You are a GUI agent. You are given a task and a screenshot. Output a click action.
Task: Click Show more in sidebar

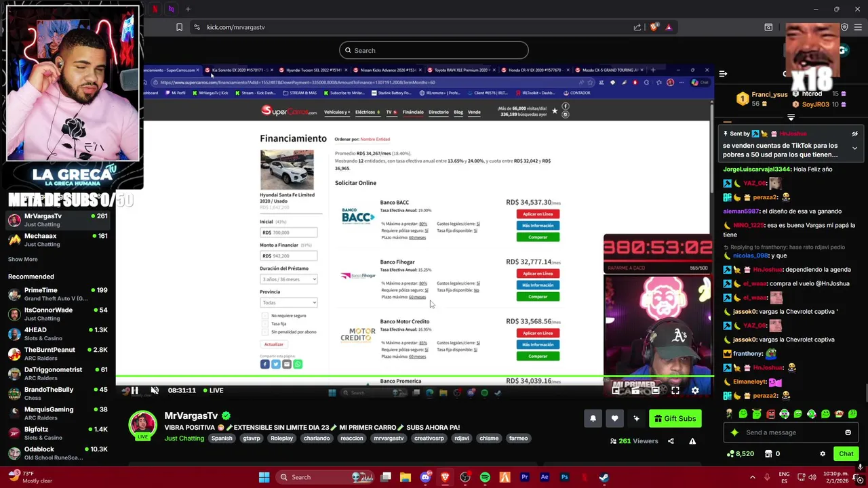coord(22,259)
